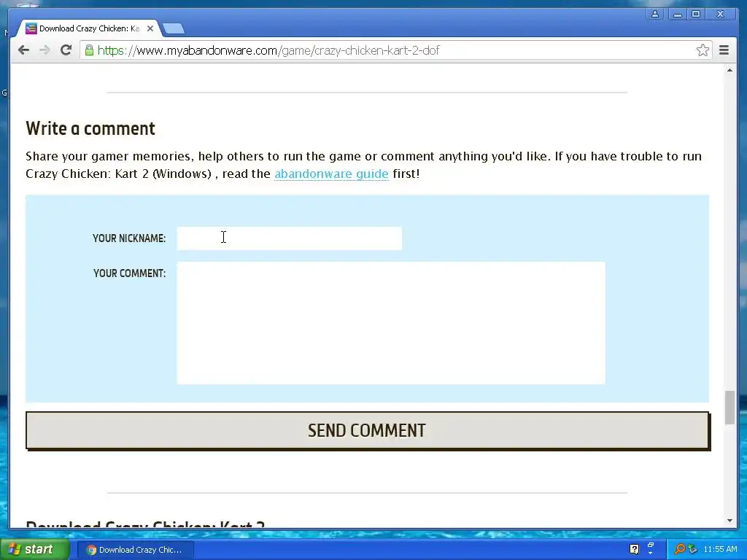Maximize the Chrome window
Screen dimensions: 747x560
tap(696, 15)
